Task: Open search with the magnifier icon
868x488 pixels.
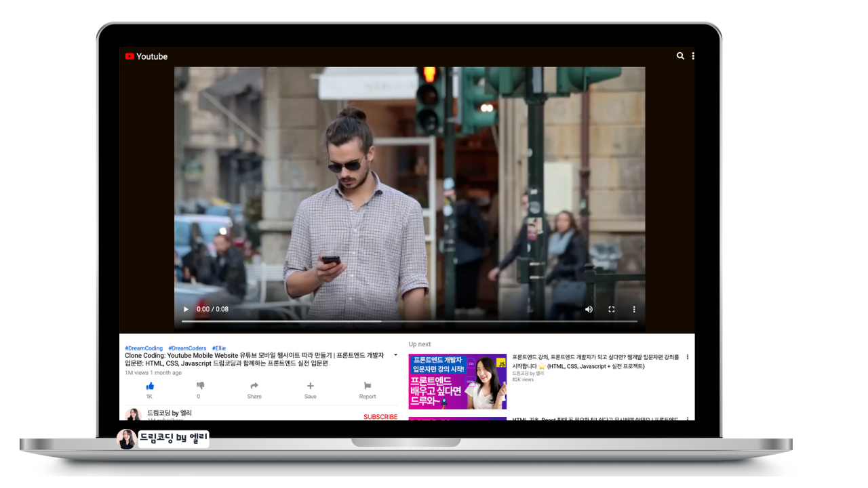Action: coord(680,56)
